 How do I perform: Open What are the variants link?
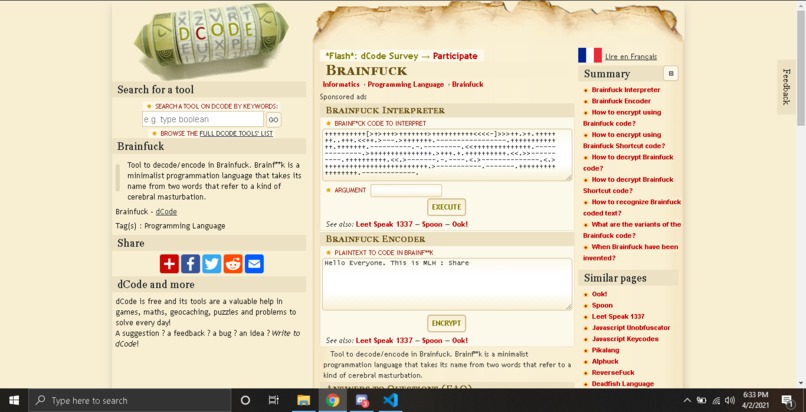[x=632, y=230]
